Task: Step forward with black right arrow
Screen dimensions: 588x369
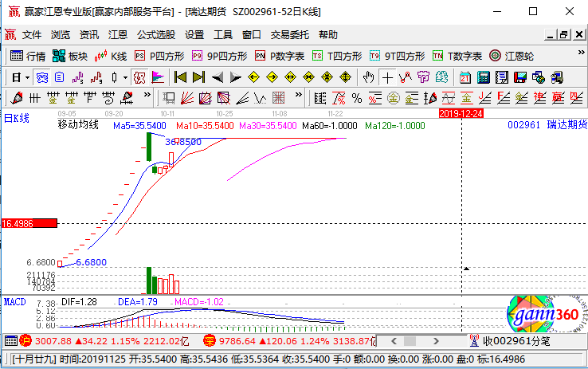Action: [236, 77]
